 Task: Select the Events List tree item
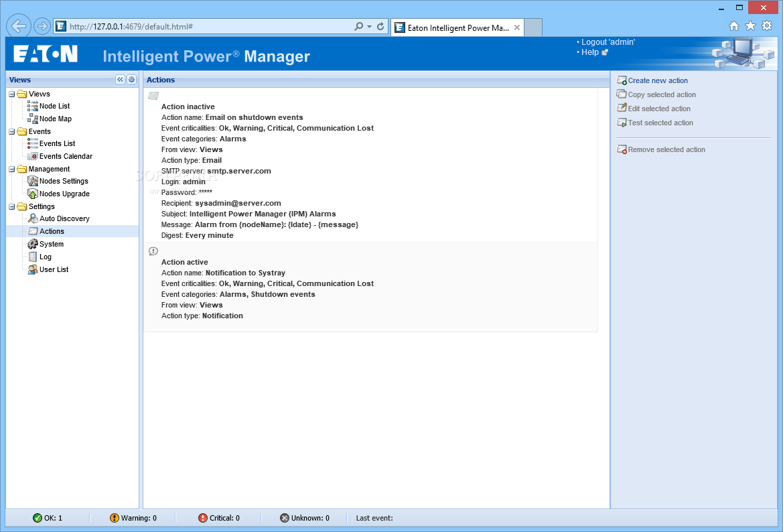point(57,143)
